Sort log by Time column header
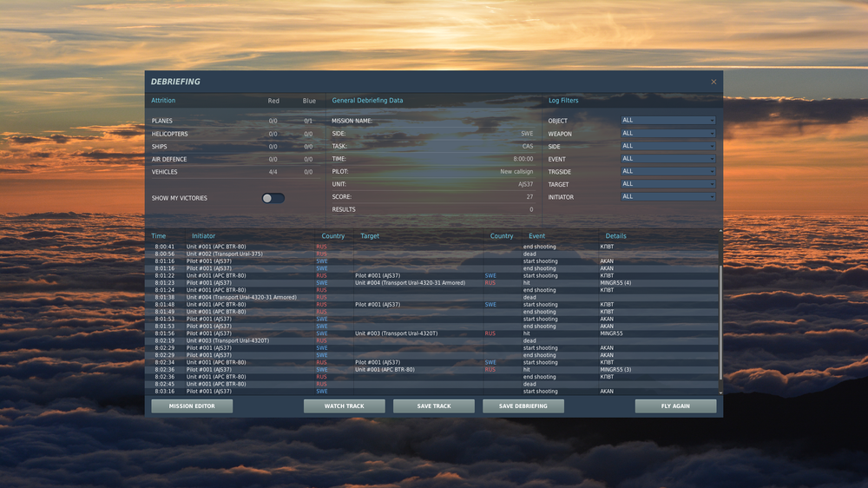 tap(159, 236)
